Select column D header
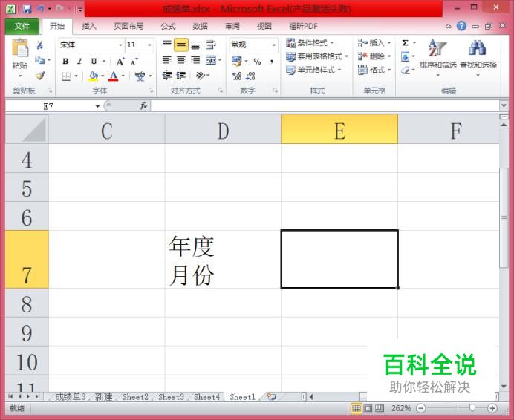The image size is (514, 420). [223, 129]
